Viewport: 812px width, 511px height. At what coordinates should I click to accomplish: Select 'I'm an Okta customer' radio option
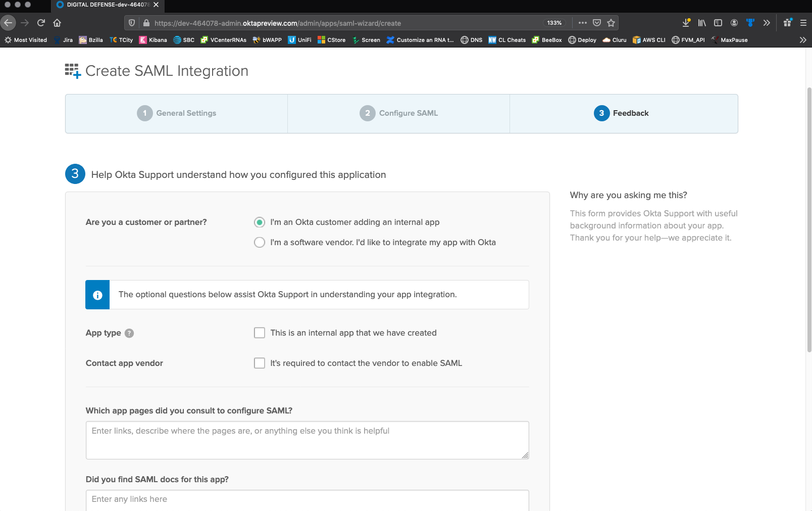click(x=260, y=222)
